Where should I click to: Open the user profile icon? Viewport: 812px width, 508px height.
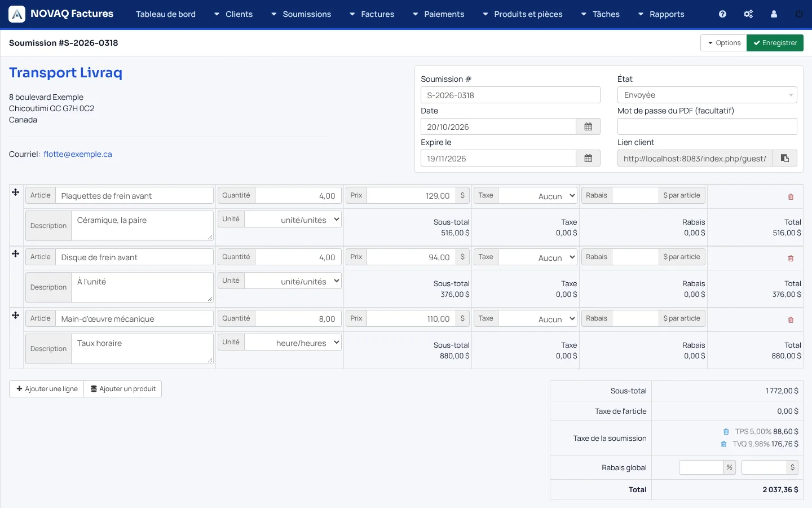[774, 14]
